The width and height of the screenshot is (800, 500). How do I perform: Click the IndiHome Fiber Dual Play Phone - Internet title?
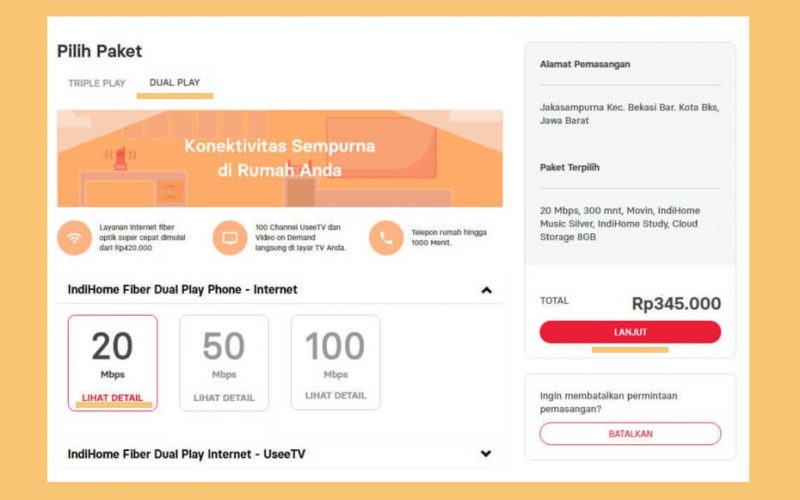pos(182,289)
